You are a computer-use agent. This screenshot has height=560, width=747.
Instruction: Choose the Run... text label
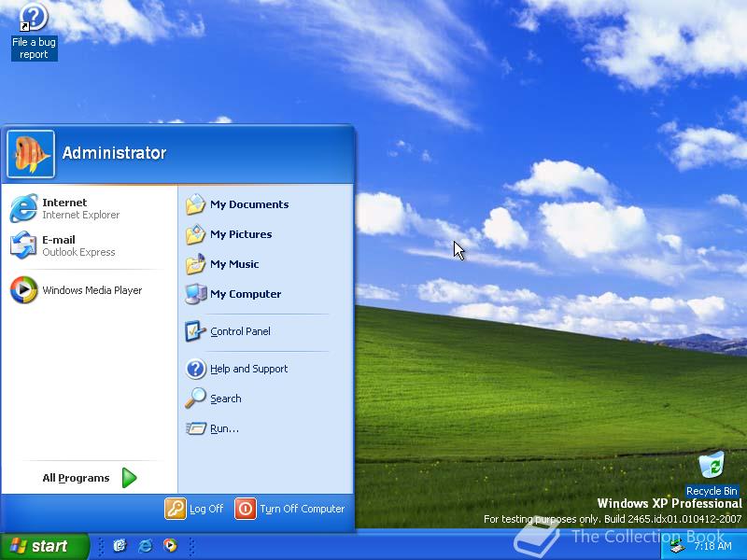click(224, 428)
